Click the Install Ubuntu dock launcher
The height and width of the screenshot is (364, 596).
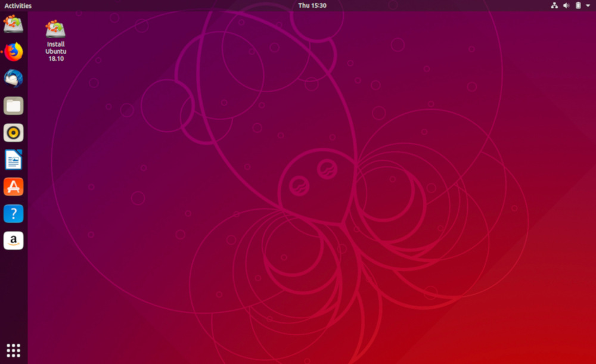[x=14, y=24]
